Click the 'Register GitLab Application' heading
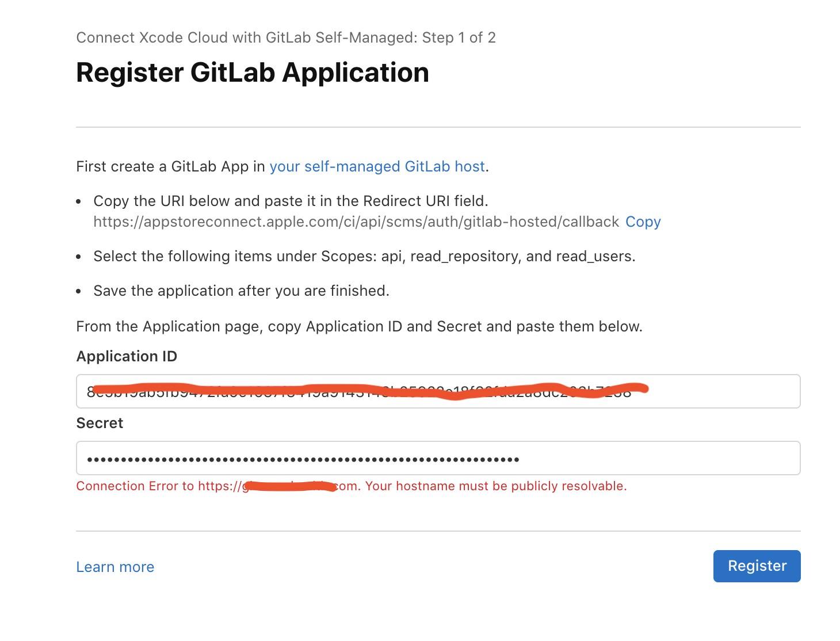The height and width of the screenshot is (641, 840). (252, 73)
